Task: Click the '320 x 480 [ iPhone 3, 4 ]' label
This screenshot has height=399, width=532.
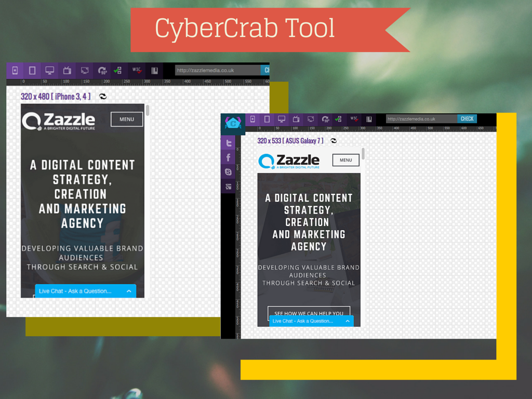Action: [56, 97]
